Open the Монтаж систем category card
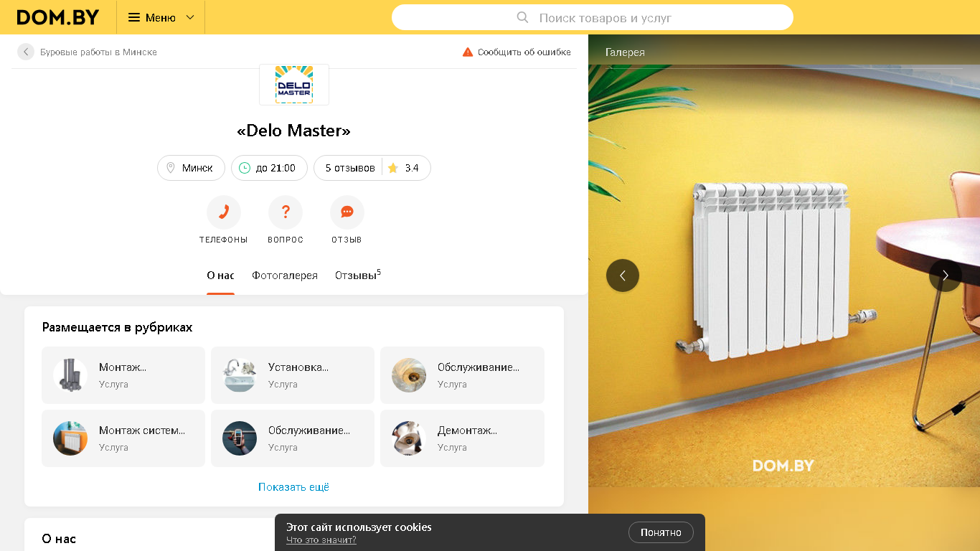This screenshot has height=551, width=980. 123,438
